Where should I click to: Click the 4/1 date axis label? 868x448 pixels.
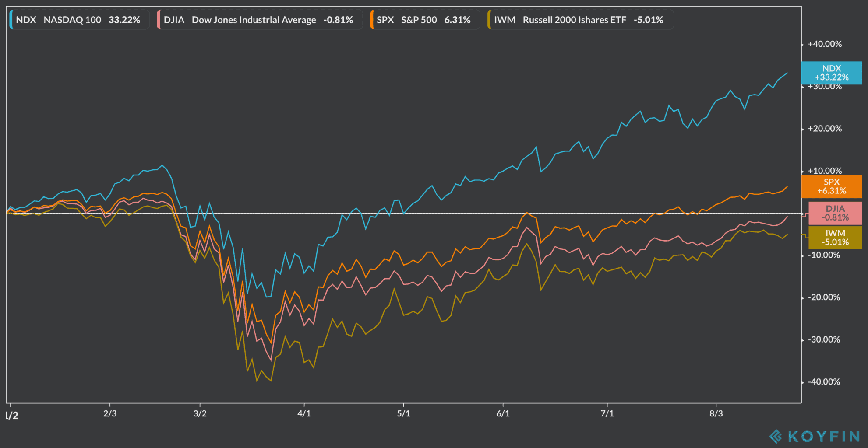304,413
